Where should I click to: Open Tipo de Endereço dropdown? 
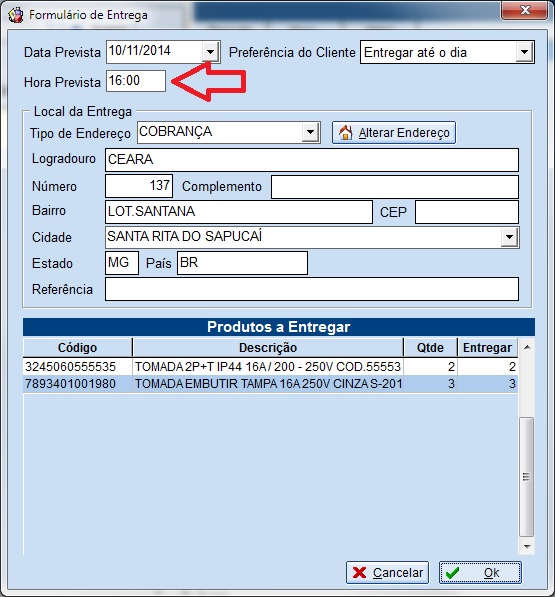click(x=311, y=132)
